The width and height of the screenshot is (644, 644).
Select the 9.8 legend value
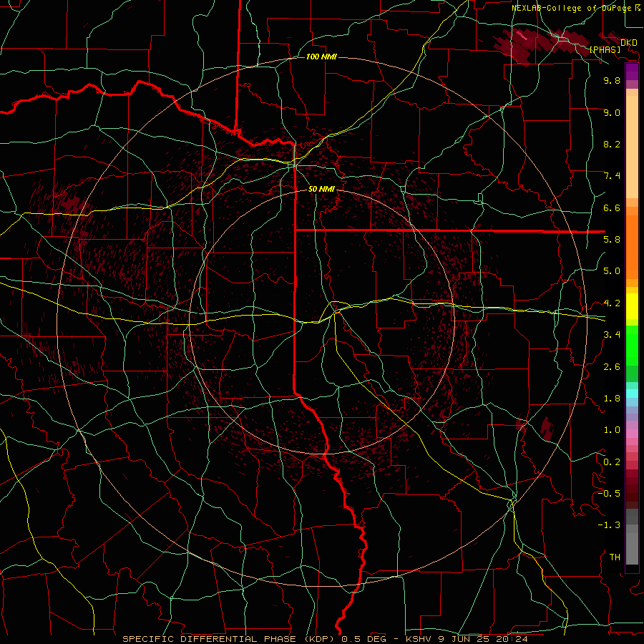tap(612, 80)
